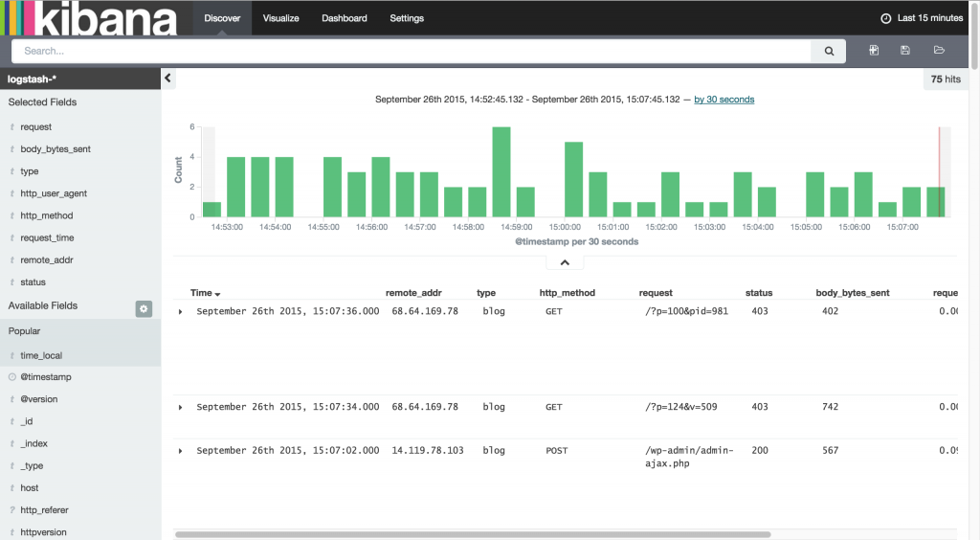The width and height of the screenshot is (980, 540).
Task: Open the Last 15 minutes time picker
Action: pyautogui.click(x=922, y=18)
